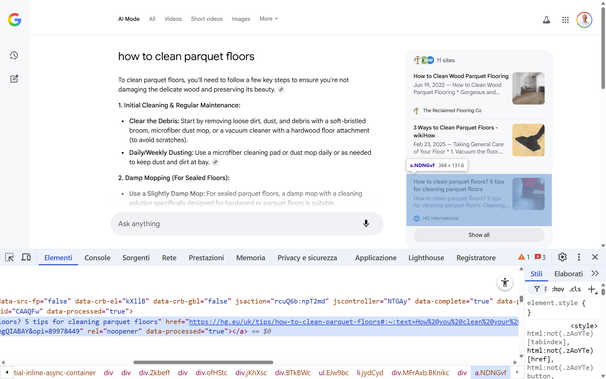Open the Elementi panel tab
This screenshot has width=606, height=379.
pyautogui.click(x=58, y=258)
